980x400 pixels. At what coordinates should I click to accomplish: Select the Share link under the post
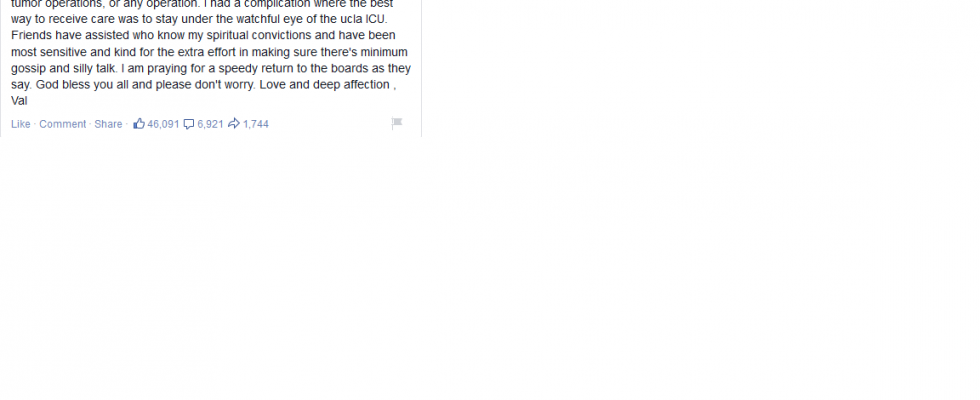coord(108,124)
